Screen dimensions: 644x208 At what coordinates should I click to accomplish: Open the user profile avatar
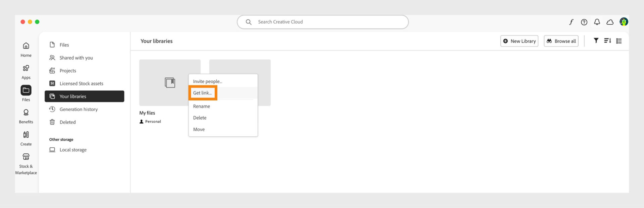[624, 22]
